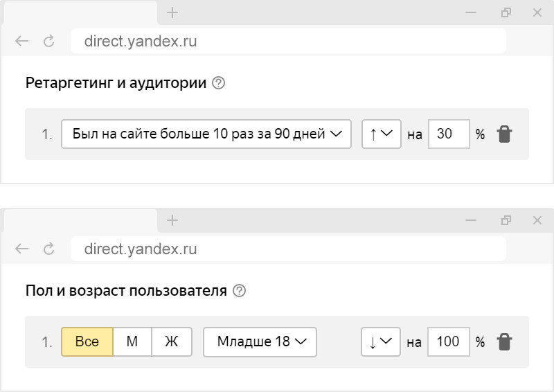Select the Ж gender option
The width and height of the screenshot is (554, 392).
[x=171, y=341]
